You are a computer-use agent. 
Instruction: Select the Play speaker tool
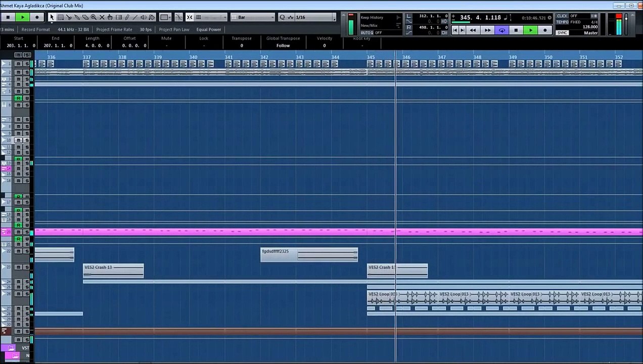tap(144, 17)
